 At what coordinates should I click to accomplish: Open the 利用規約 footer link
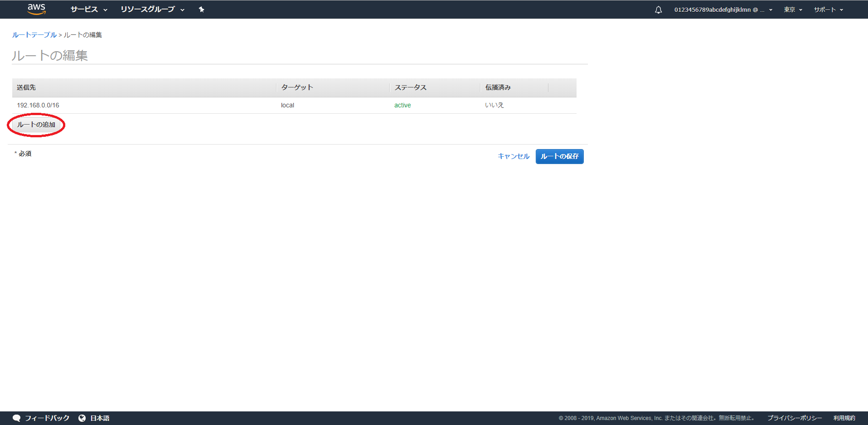pos(844,418)
